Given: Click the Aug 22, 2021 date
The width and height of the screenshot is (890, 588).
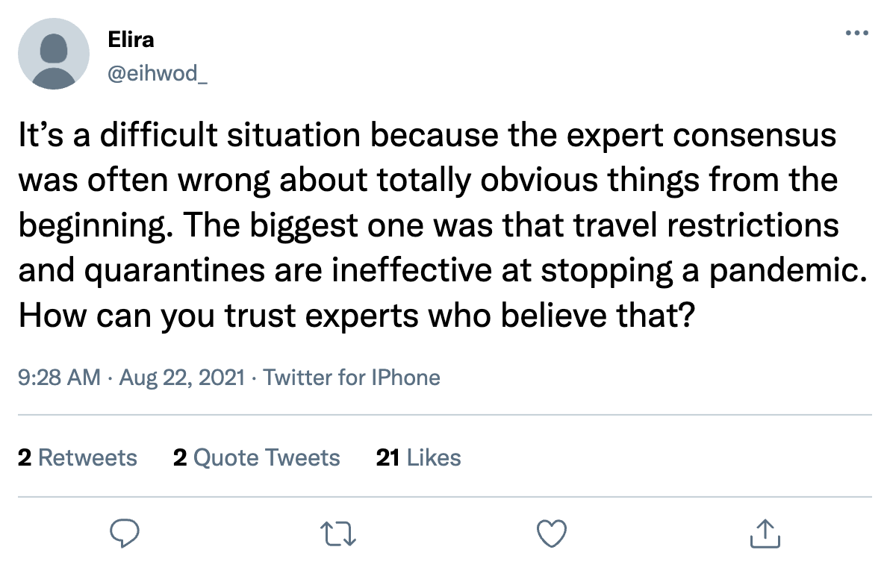Looking at the screenshot, I should pyautogui.click(x=181, y=378).
